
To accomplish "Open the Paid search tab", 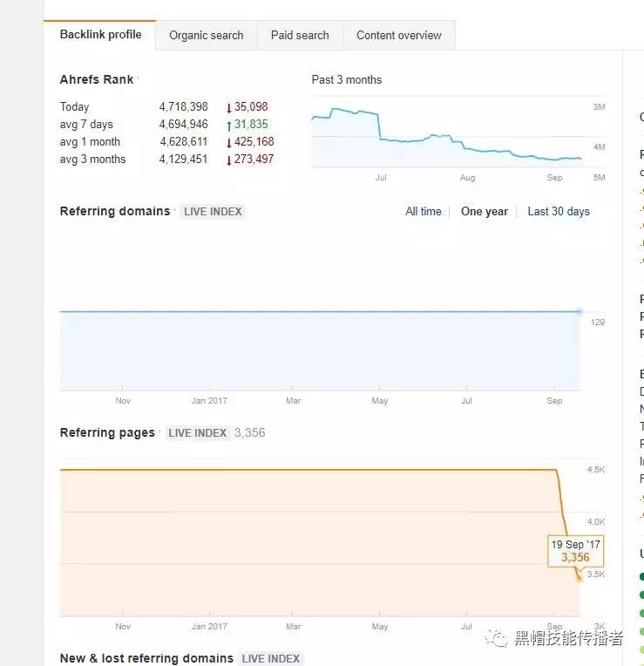I will 300,36.
